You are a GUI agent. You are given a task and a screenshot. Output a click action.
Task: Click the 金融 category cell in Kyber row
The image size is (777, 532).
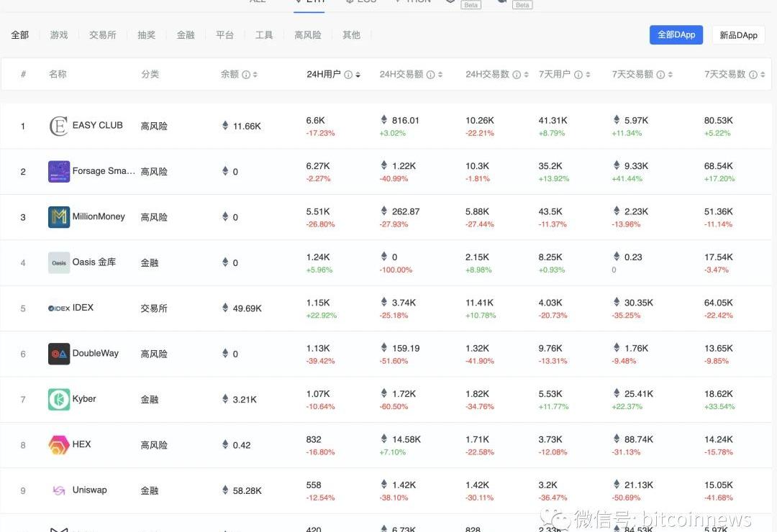150,399
